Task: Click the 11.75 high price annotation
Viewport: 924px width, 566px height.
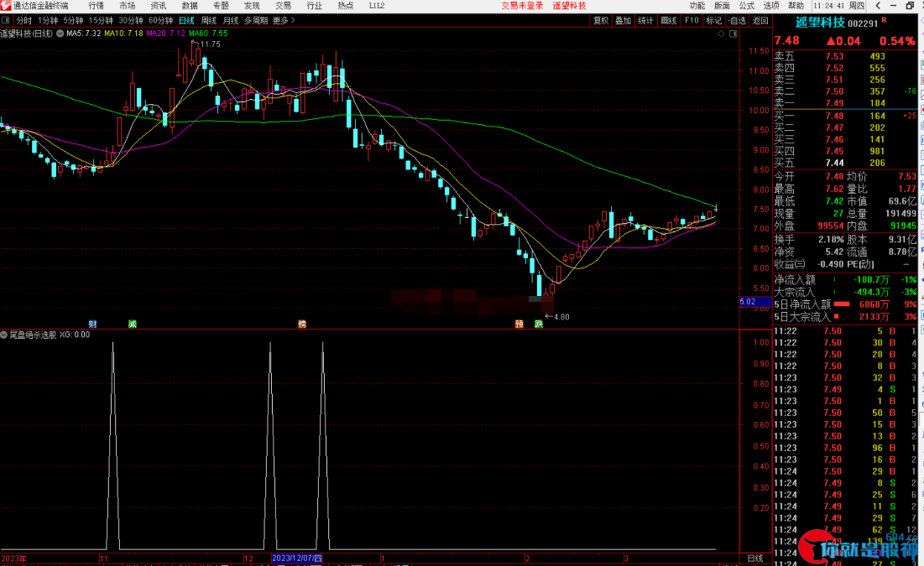Action: [x=210, y=44]
